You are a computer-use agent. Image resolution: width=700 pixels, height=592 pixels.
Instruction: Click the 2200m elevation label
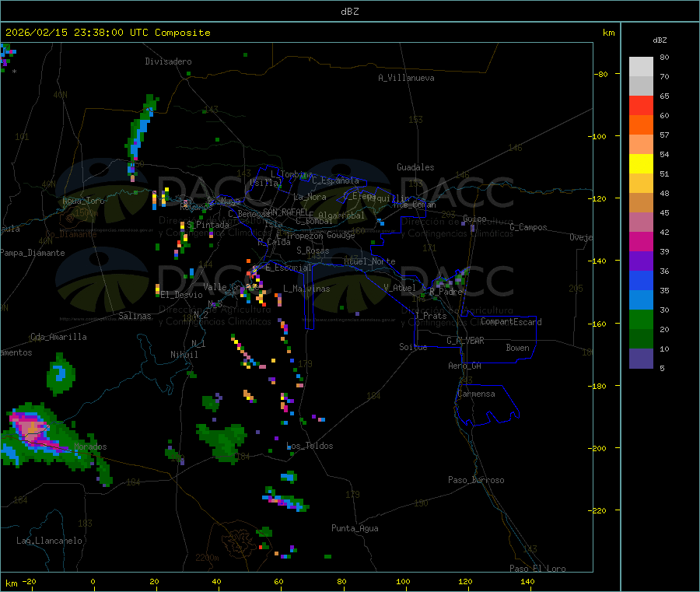pyautogui.click(x=207, y=558)
